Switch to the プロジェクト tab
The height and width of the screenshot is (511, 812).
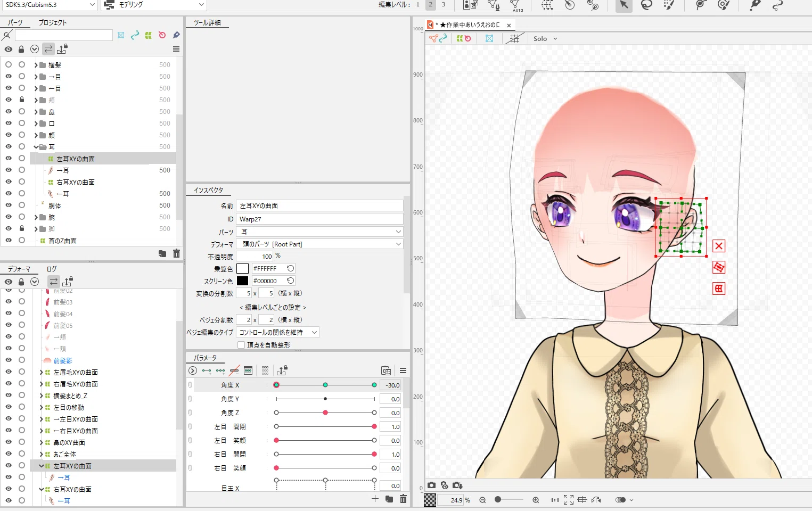click(x=53, y=22)
